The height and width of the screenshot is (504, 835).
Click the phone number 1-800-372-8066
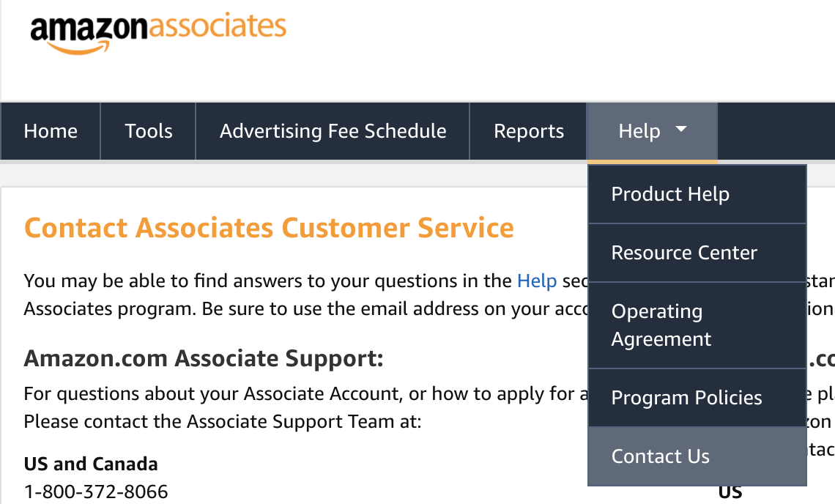point(96,492)
